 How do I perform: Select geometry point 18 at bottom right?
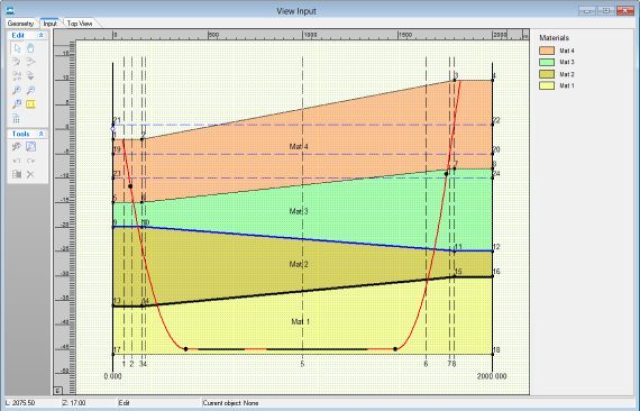tap(493, 354)
